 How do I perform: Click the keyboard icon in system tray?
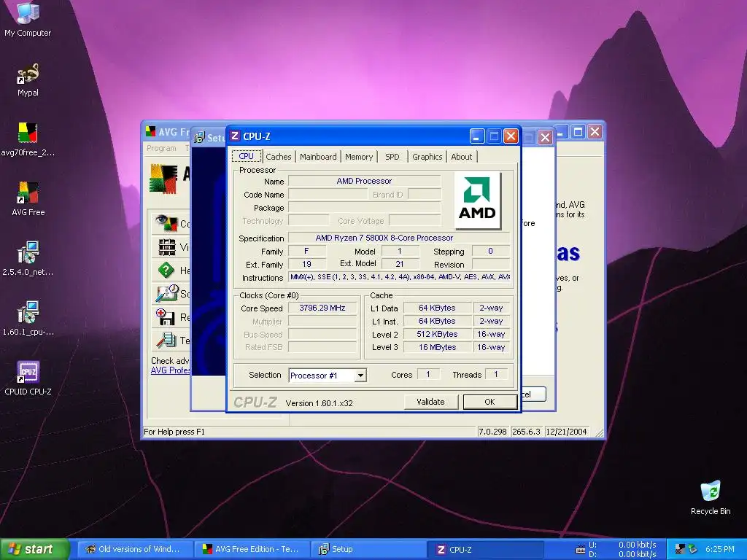point(580,550)
